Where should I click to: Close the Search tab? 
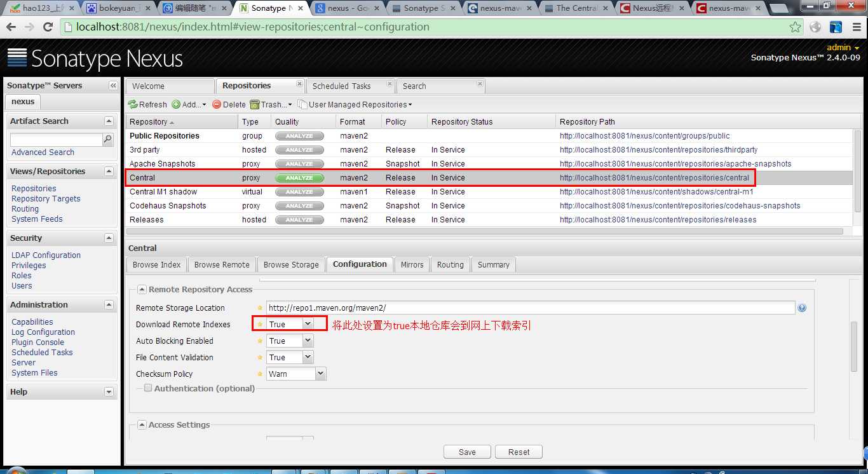480,83
